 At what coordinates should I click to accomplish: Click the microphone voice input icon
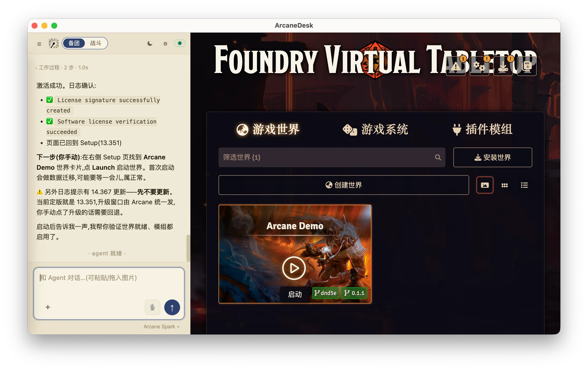point(152,307)
